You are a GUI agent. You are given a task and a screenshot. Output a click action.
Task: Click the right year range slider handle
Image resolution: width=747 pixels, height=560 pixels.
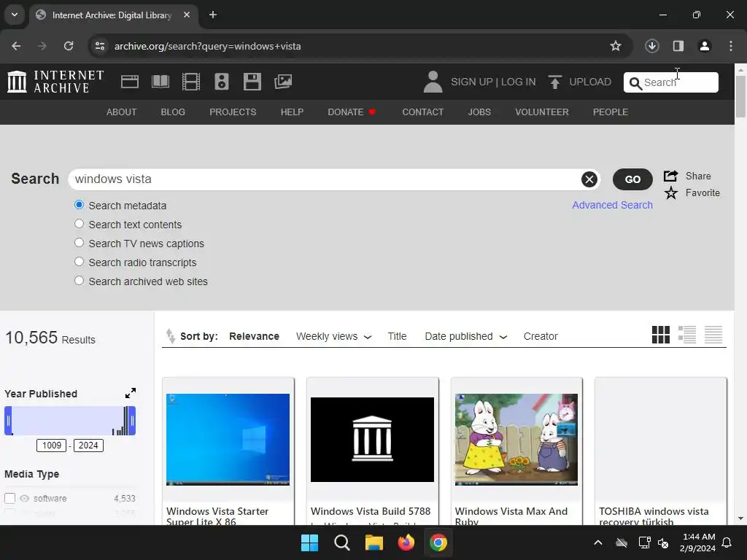[x=132, y=421]
